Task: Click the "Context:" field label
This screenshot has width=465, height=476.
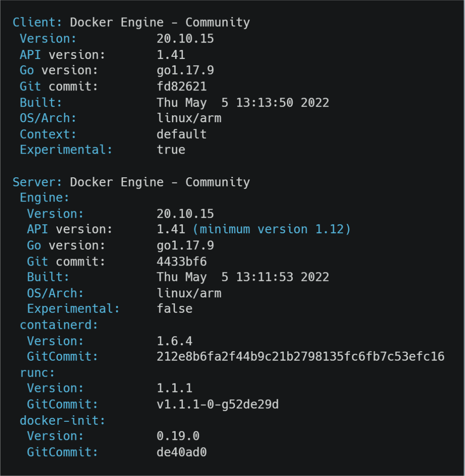Action: click(x=48, y=134)
